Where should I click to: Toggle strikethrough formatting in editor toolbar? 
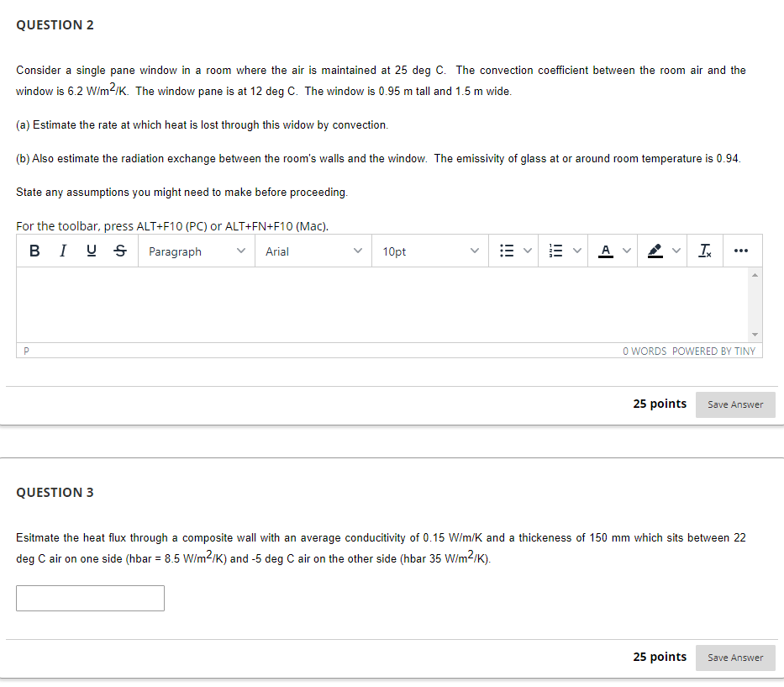point(120,251)
